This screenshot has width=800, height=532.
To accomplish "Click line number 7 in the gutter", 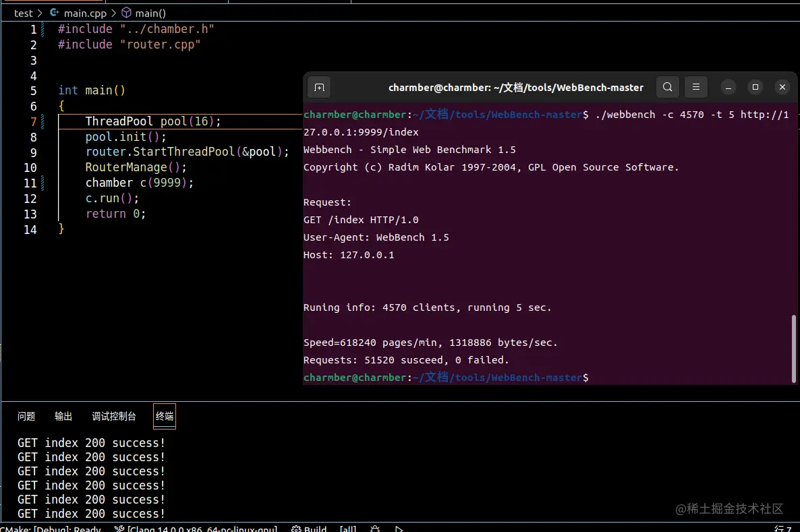I will pyautogui.click(x=33, y=122).
